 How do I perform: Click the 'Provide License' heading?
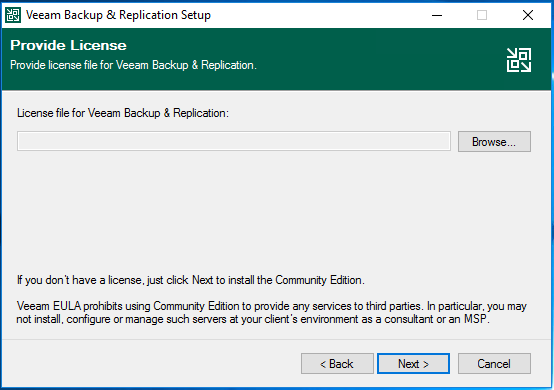69,45
